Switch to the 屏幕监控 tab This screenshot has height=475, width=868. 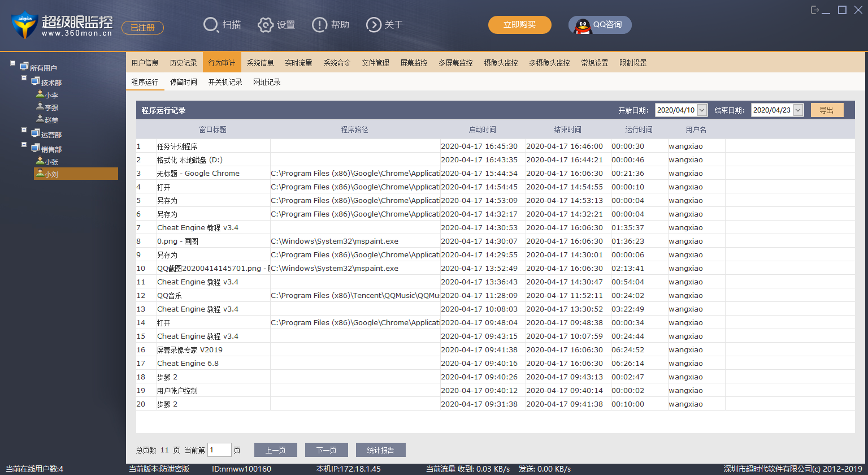pos(414,63)
